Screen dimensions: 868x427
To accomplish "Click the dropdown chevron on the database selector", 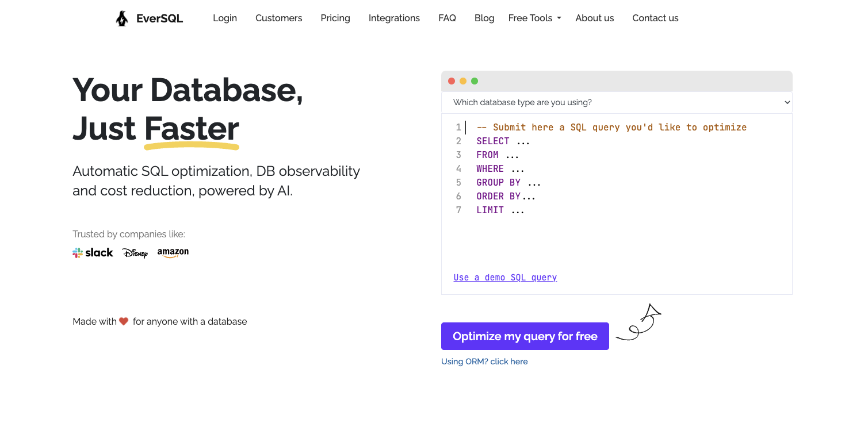I will (x=787, y=102).
